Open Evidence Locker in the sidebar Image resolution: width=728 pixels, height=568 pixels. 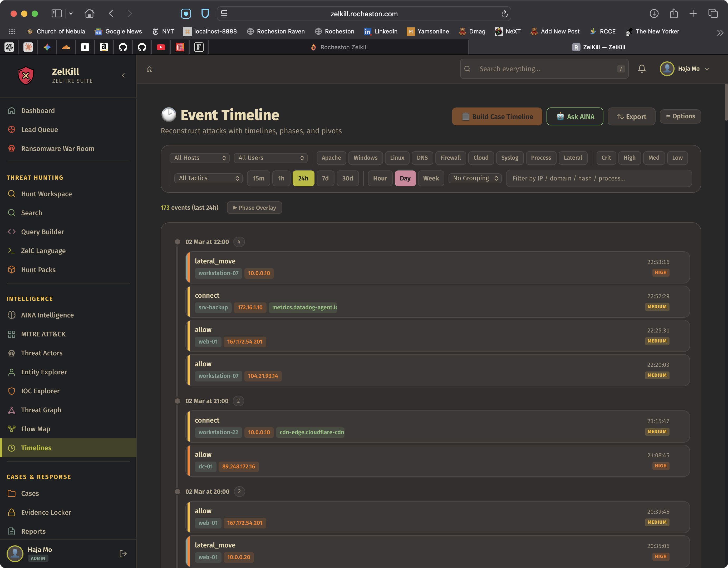[46, 512]
